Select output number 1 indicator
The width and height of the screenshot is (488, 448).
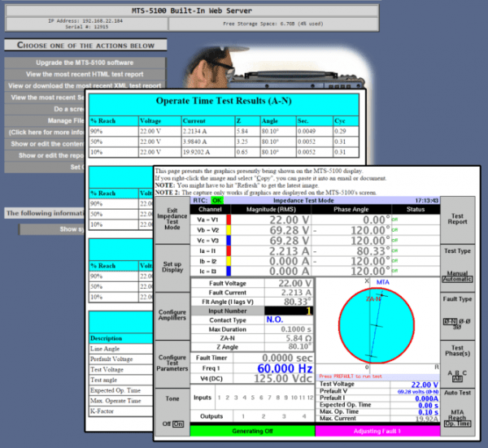[x=243, y=416]
